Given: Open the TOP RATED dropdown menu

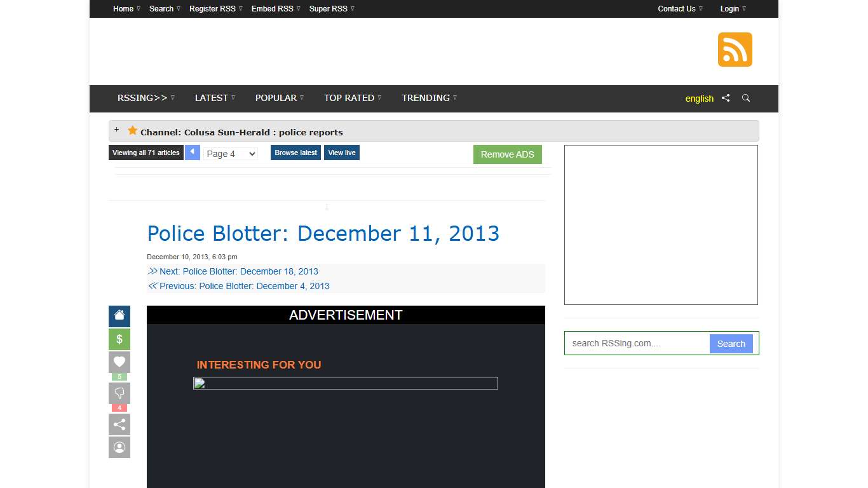Looking at the screenshot, I should 352,98.
